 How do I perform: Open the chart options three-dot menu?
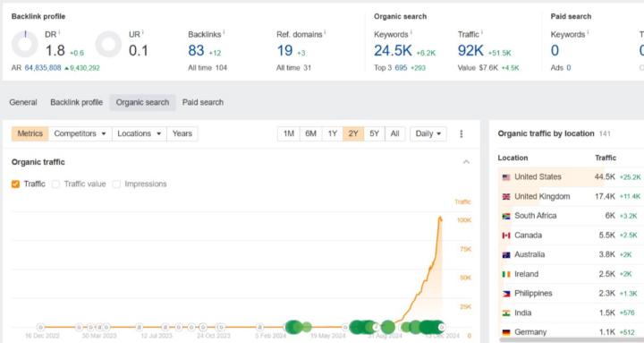pyautogui.click(x=462, y=133)
